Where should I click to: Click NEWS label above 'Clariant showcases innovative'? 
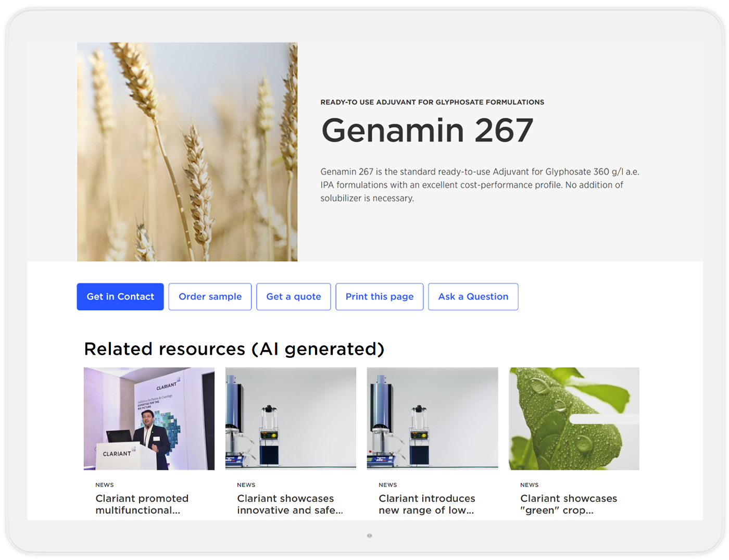pyautogui.click(x=246, y=485)
